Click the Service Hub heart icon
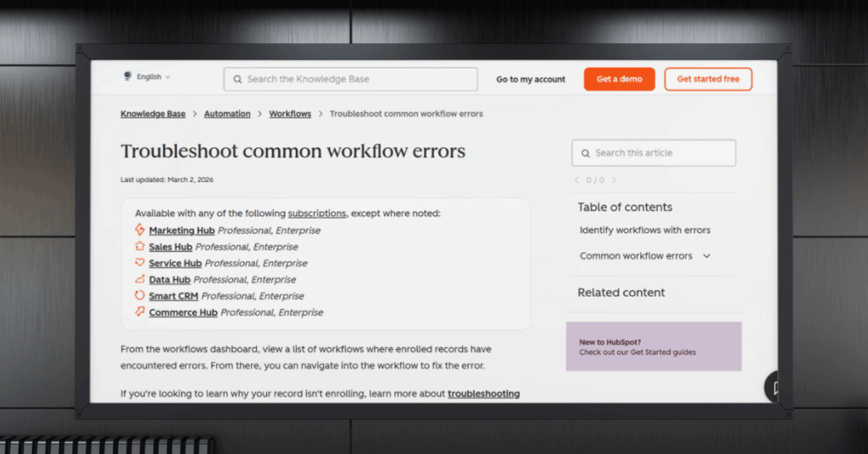The image size is (868, 454). [x=140, y=263]
